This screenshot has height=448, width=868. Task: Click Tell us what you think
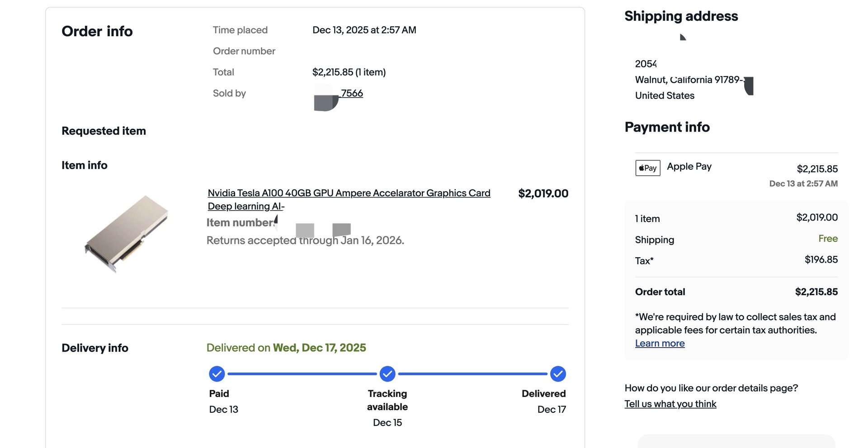(x=670, y=404)
